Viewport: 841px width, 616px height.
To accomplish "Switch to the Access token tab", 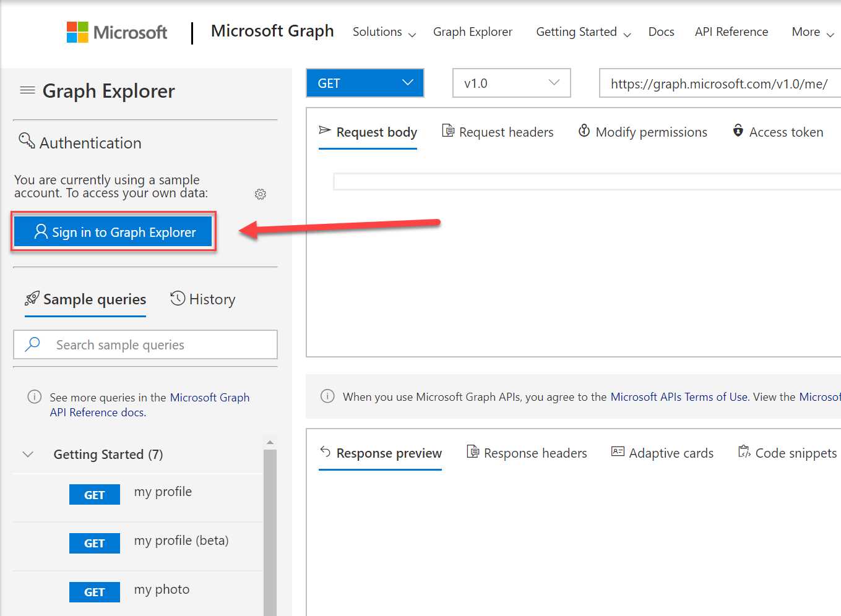I will (778, 132).
